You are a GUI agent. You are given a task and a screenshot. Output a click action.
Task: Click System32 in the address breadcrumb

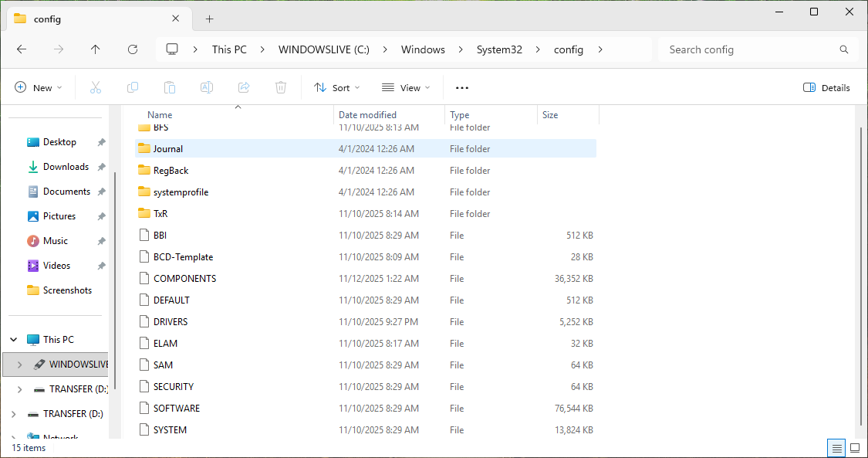[x=499, y=49]
